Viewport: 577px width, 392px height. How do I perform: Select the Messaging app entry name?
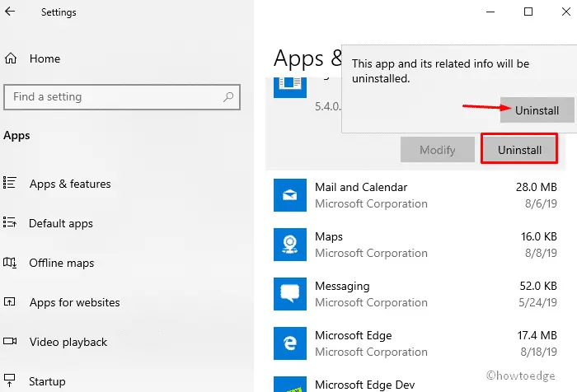coord(342,286)
